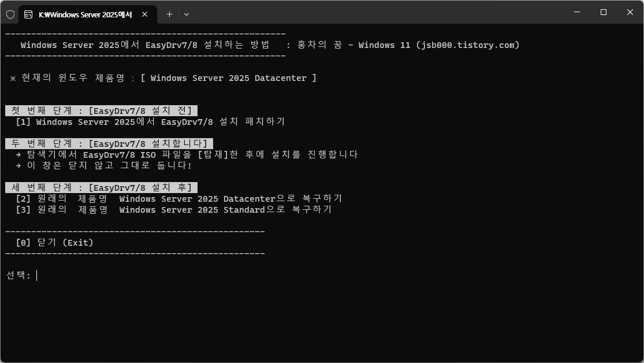
Task: Click option [1] EasyDrv7/8 설치 패치하기
Action: [150, 122]
